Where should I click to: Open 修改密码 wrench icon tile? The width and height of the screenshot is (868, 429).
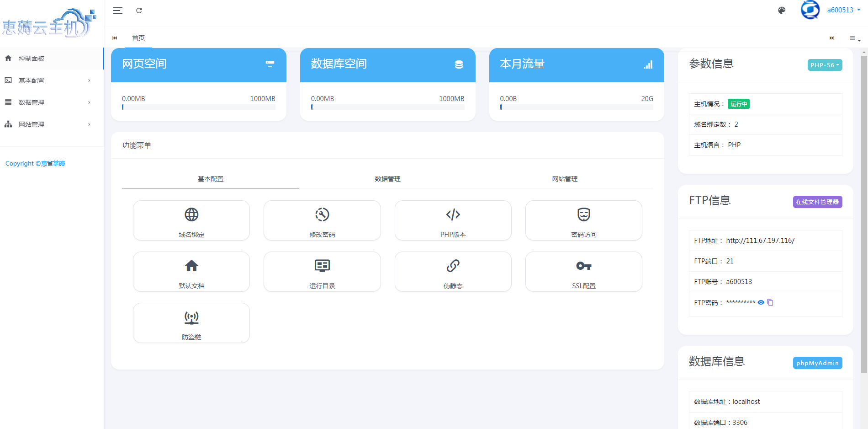coord(322,214)
